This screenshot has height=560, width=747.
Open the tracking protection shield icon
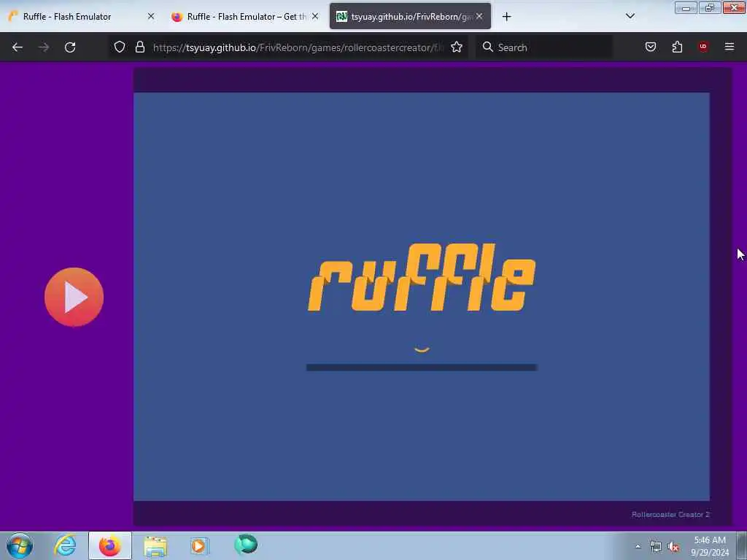(120, 47)
